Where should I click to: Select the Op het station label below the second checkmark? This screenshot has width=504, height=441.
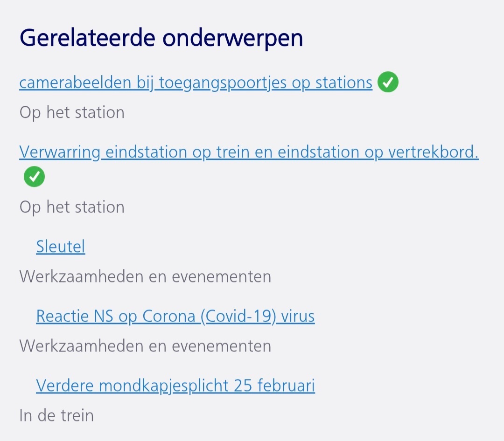[72, 207]
